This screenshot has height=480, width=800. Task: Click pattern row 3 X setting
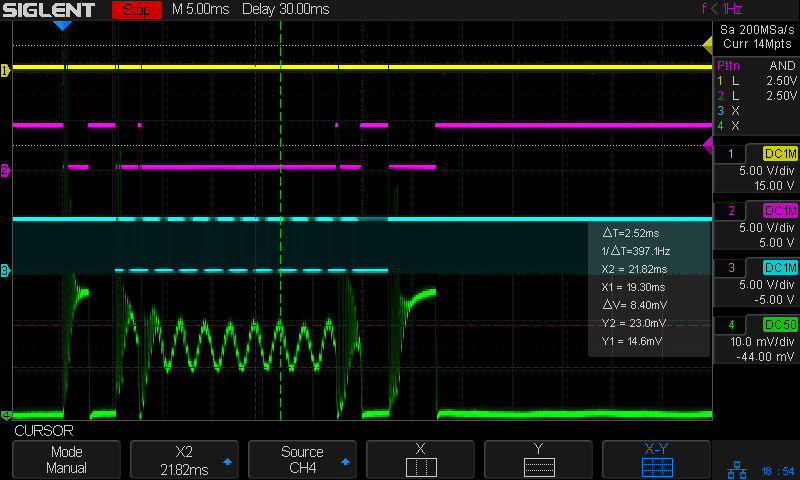point(729,111)
